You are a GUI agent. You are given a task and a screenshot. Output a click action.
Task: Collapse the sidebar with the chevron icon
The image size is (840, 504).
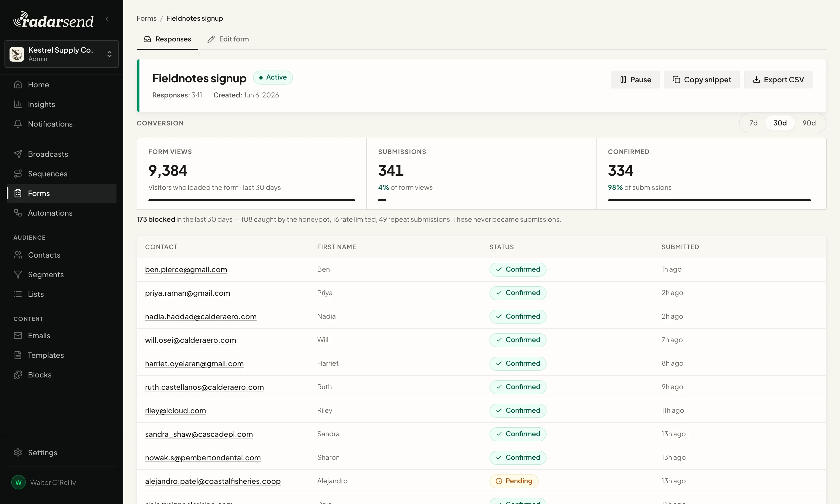[107, 19]
